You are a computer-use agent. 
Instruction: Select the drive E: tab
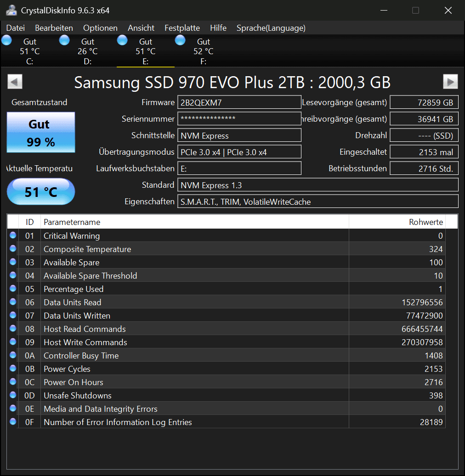[x=146, y=51]
